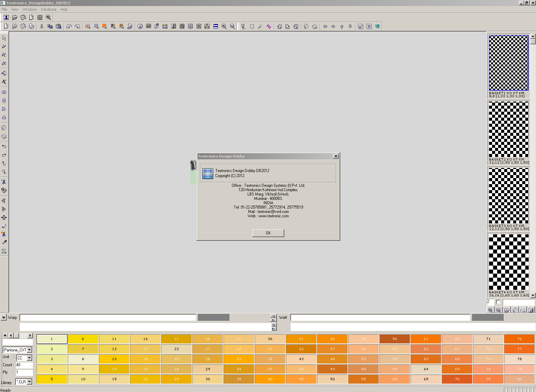Open the Unit CC dropdown

coord(29,358)
